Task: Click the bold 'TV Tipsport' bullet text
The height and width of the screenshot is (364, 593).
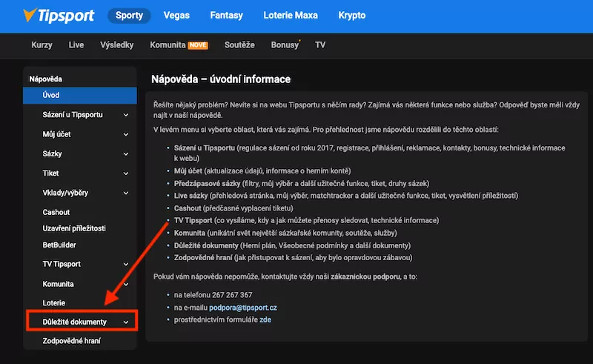Action: (193, 221)
